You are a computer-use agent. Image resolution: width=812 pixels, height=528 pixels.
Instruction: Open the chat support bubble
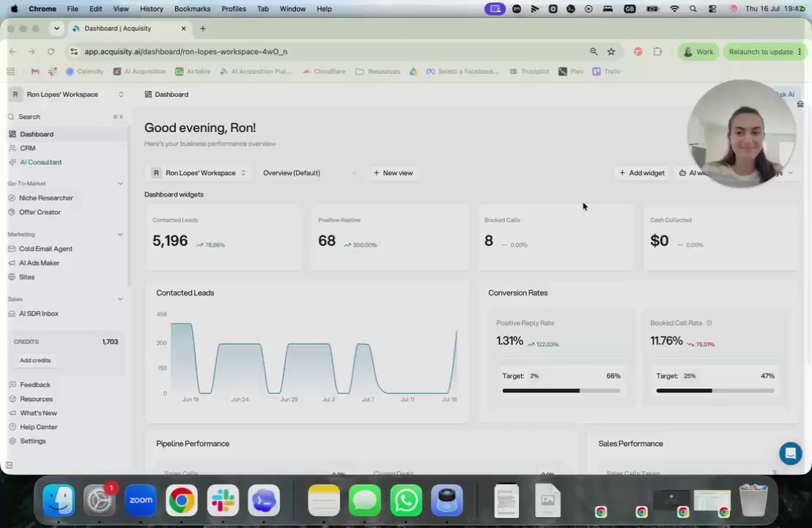pyautogui.click(x=790, y=453)
